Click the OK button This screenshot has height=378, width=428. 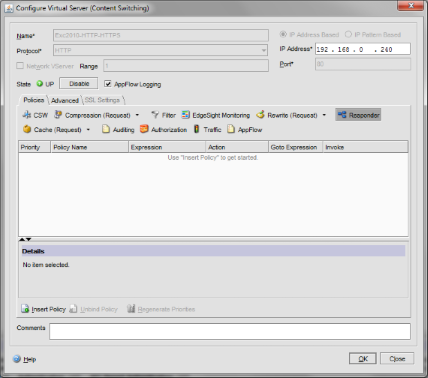(x=363, y=359)
